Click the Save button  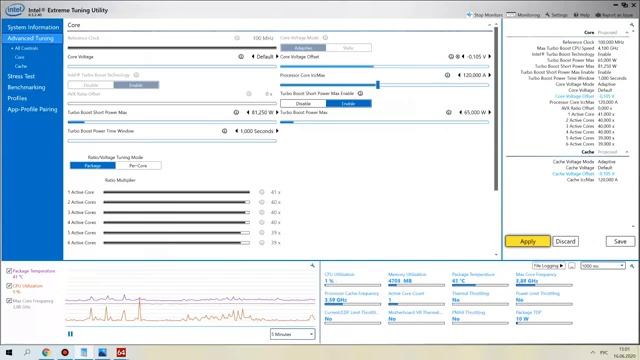(620, 242)
